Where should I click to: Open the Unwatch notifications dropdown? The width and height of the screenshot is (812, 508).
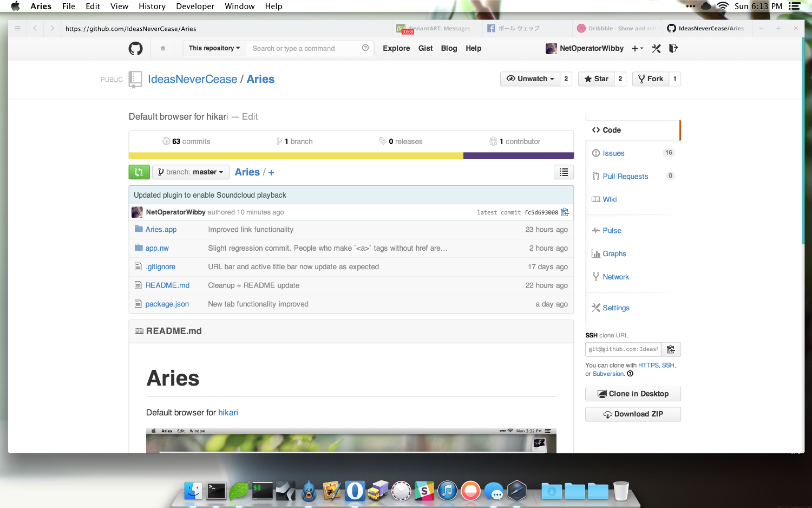point(529,79)
